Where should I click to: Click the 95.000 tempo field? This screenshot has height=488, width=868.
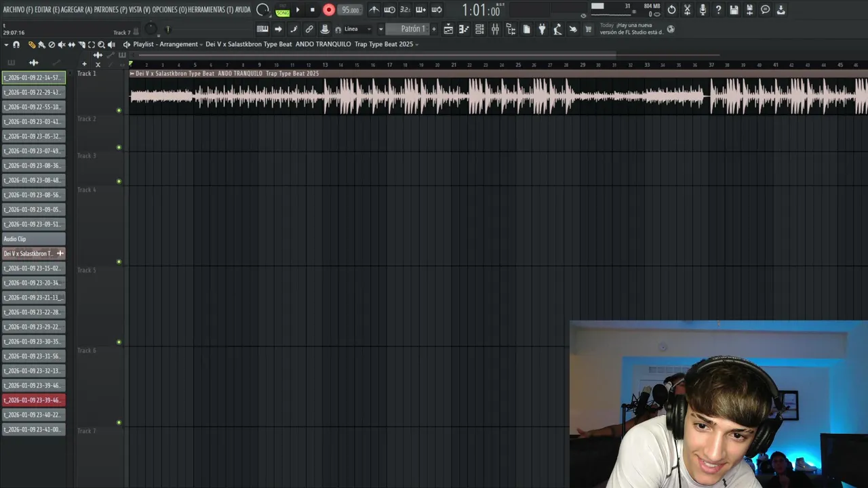(351, 10)
